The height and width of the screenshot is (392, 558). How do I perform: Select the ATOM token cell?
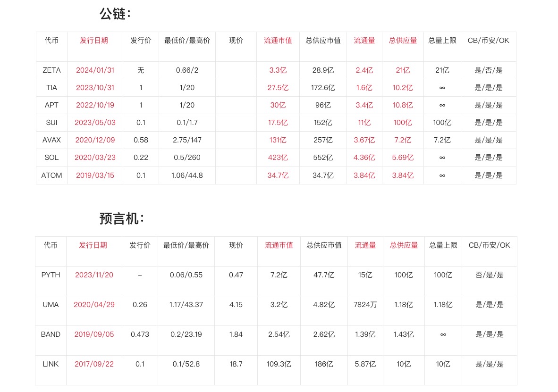point(51,175)
